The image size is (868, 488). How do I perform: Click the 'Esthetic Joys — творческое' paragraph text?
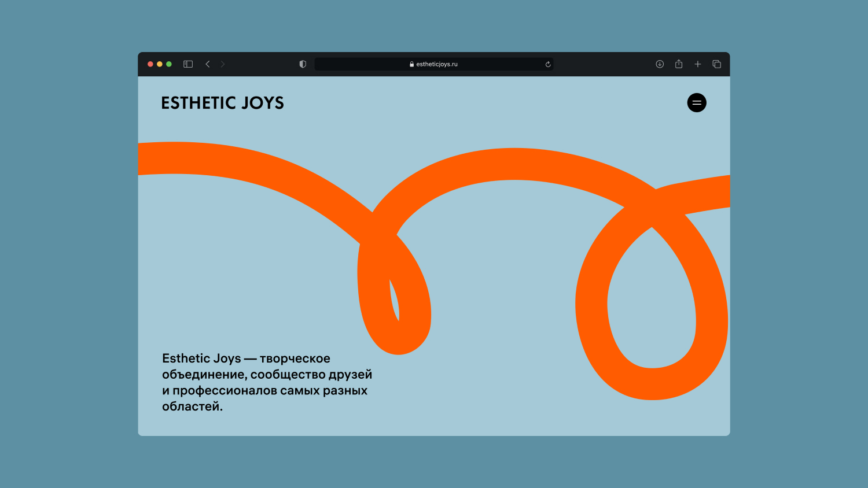click(x=267, y=382)
